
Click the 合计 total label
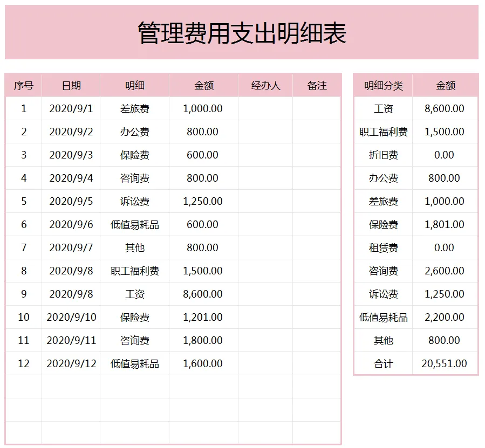tap(383, 363)
